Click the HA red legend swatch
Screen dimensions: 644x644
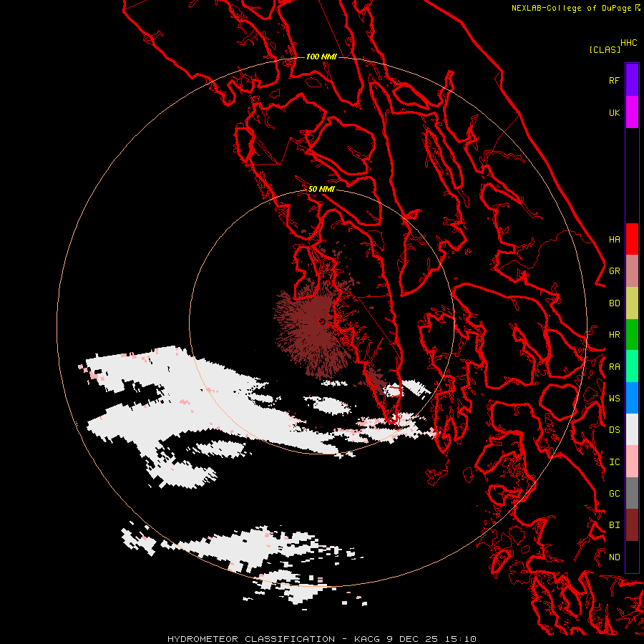coord(632,239)
